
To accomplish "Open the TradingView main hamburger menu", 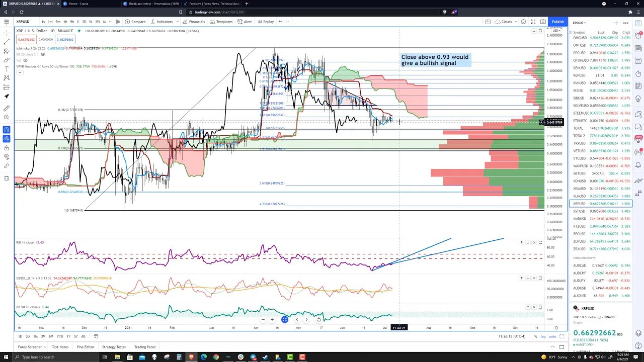I will 6,22.
